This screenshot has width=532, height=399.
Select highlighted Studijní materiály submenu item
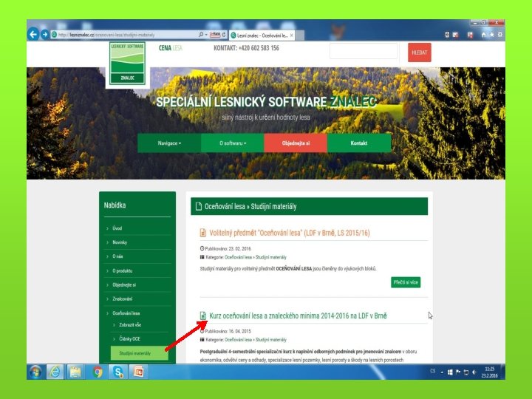(x=140, y=353)
